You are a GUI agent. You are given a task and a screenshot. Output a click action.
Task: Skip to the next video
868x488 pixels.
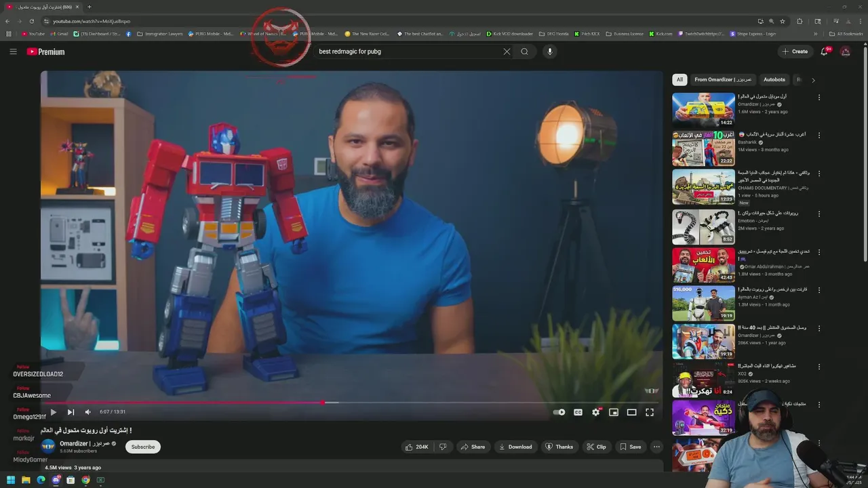[x=71, y=412]
